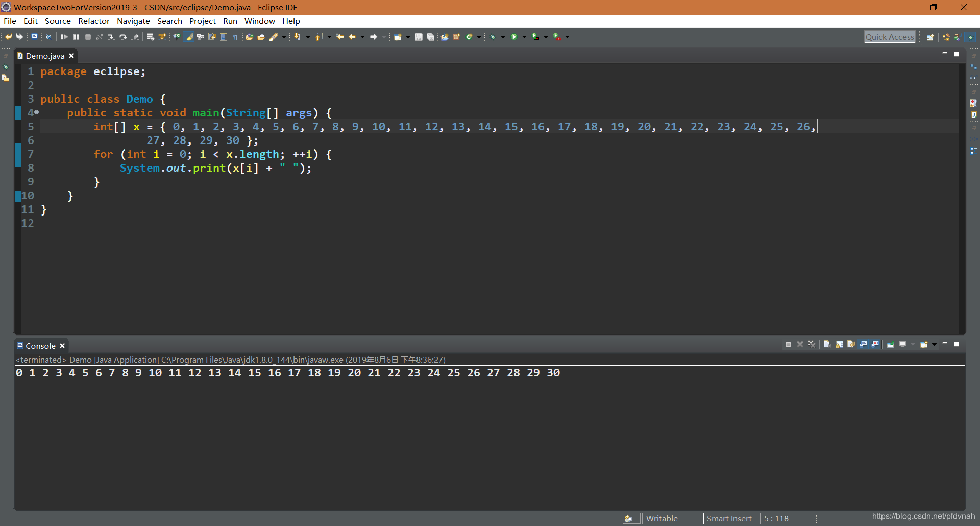
Task: Click the Forward navigation arrow
Action: pos(374,37)
